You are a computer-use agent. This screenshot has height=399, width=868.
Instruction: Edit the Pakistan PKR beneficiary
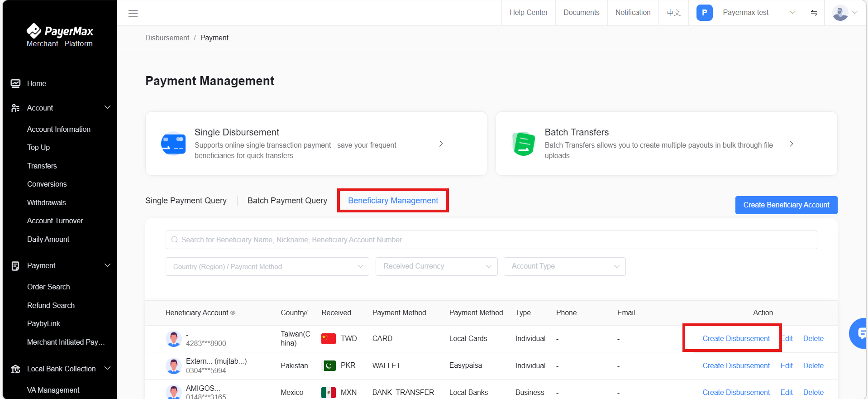click(x=787, y=366)
